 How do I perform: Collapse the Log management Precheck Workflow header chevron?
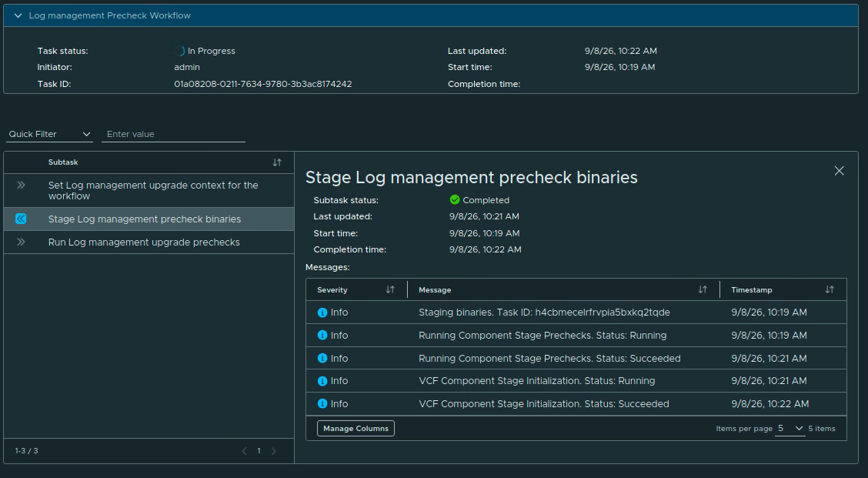(18, 15)
